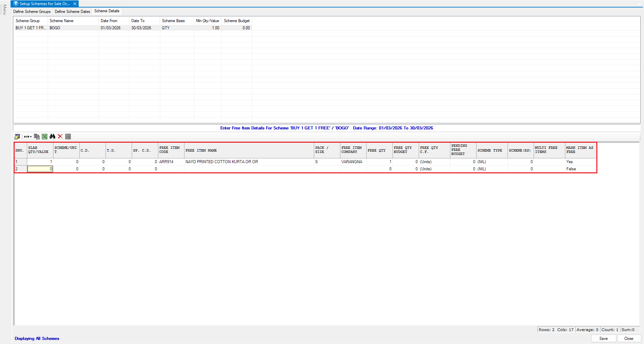
Task: Click the Save button
Action: point(603,339)
